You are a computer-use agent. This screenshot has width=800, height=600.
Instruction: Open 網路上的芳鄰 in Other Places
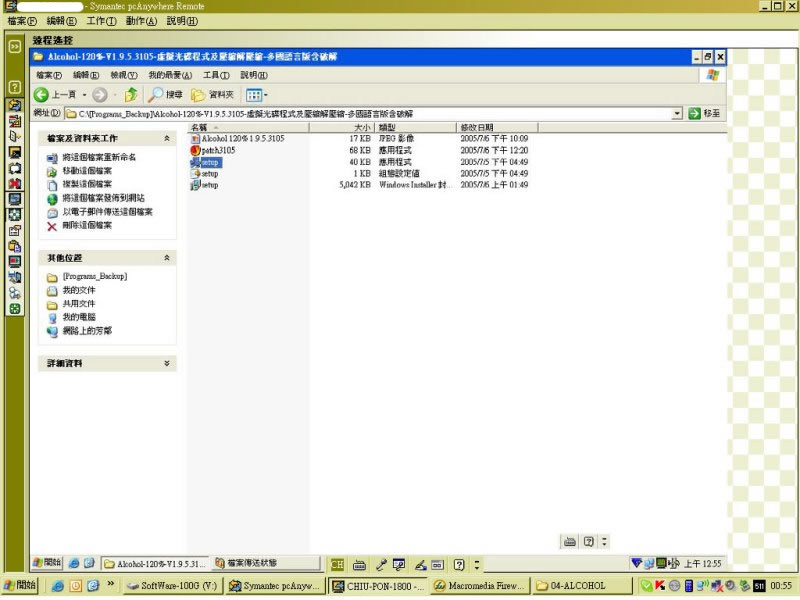tap(87, 331)
